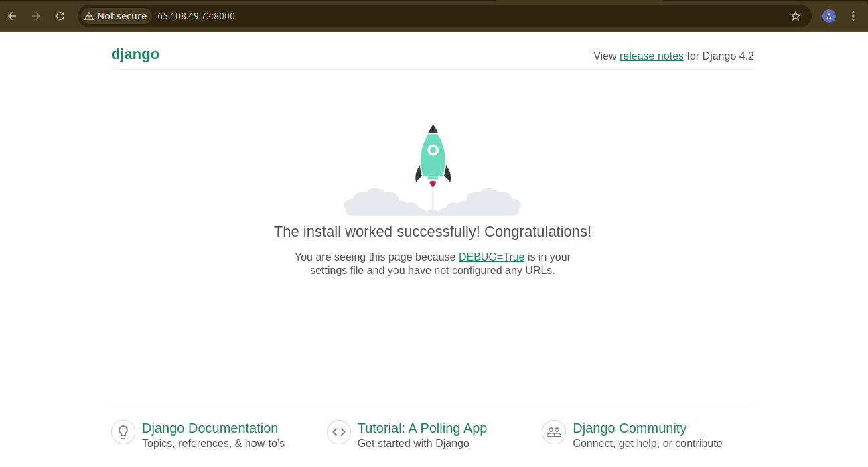868x467 pixels.
Task: Click the people community icon
Action: 554,432
